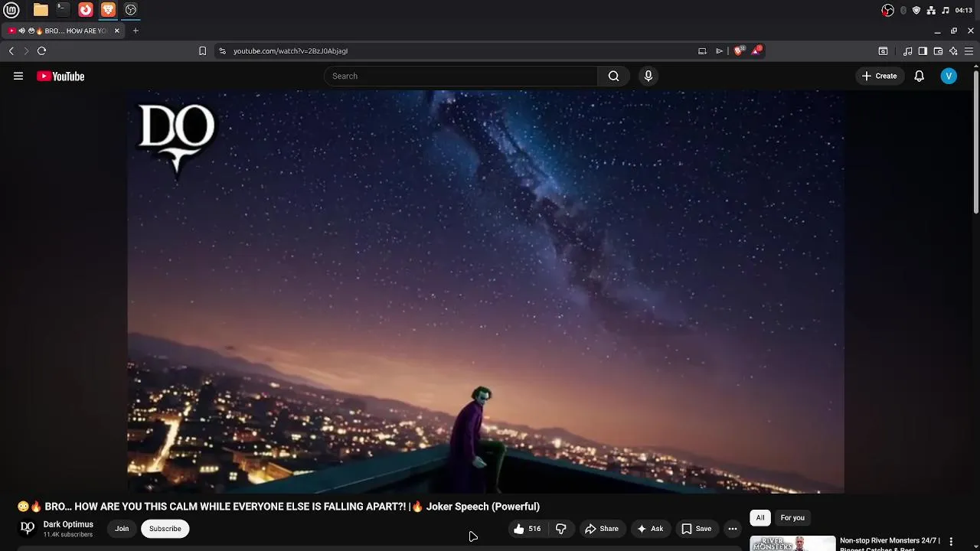The width and height of the screenshot is (980, 551).
Task: Open the Create dropdown button
Action: pyautogui.click(x=879, y=76)
